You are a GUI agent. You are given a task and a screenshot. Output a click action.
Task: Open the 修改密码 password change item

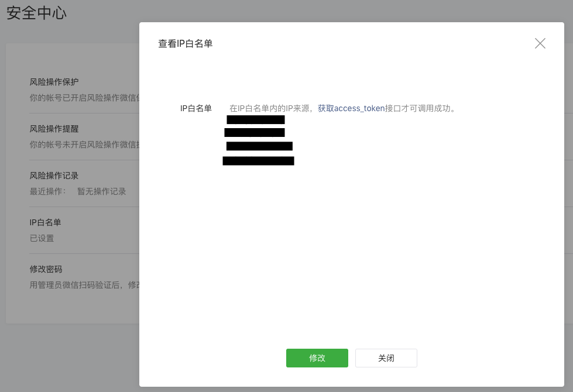(46, 269)
